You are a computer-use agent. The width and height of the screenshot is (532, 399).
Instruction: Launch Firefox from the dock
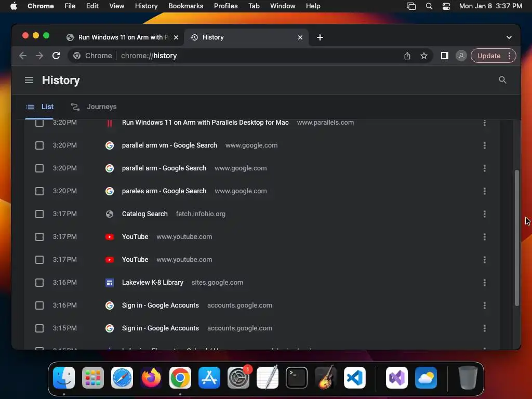[151, 378]
